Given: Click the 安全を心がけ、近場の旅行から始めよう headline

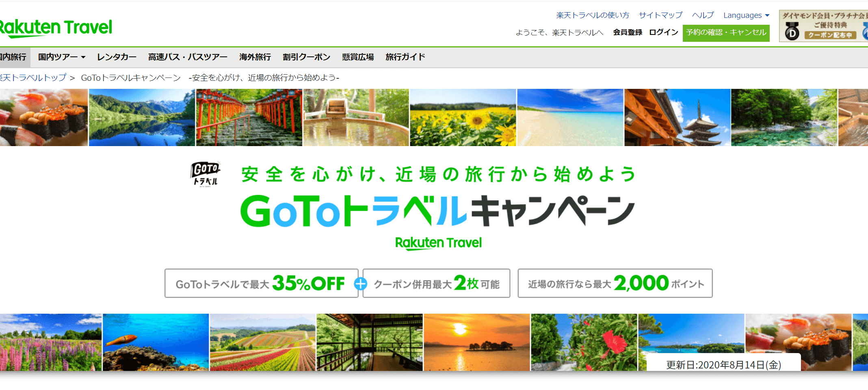Looking at the screenshot, I should 439,174.
